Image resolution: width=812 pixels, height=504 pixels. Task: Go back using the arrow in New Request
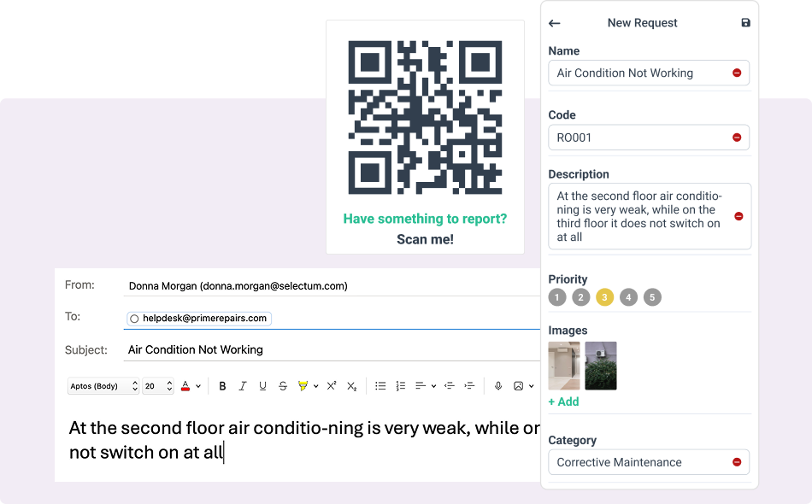click(x=555, y=23)
